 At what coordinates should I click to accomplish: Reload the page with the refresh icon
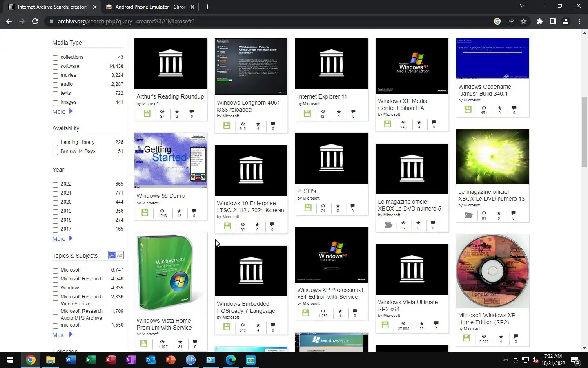pyautogui.click(x=35, y=21)
